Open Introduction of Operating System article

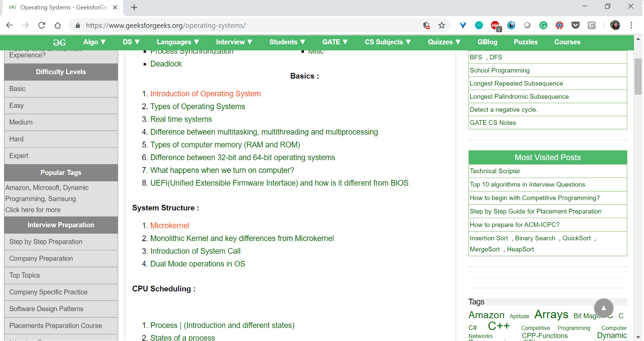(x=205, y=94)
